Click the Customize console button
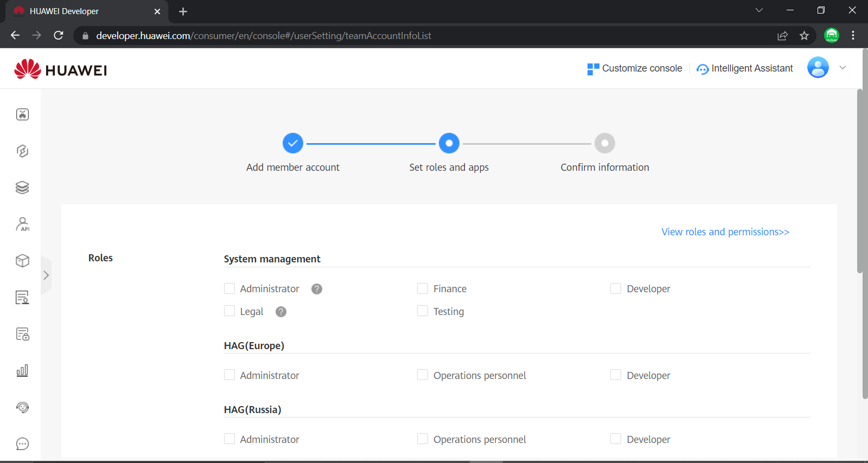 coord(635,68)
